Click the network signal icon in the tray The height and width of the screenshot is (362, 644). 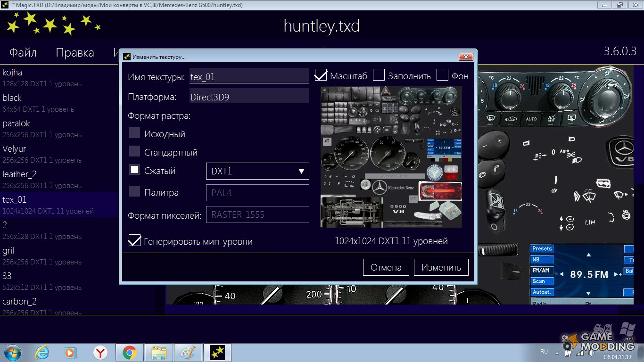pos(579,353)
